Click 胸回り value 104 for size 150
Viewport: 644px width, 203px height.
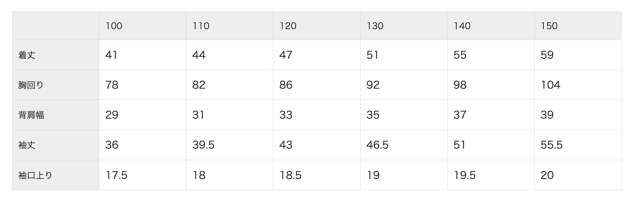(551, 85)
